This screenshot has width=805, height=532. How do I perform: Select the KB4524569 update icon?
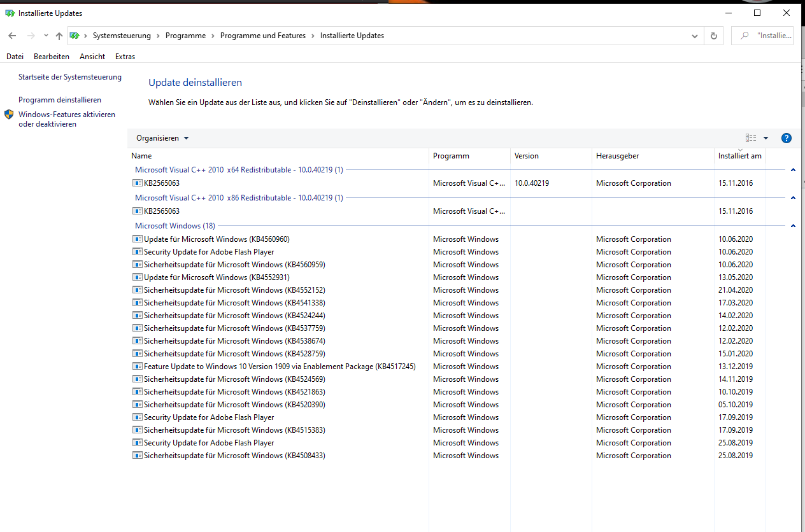(137, 379)
